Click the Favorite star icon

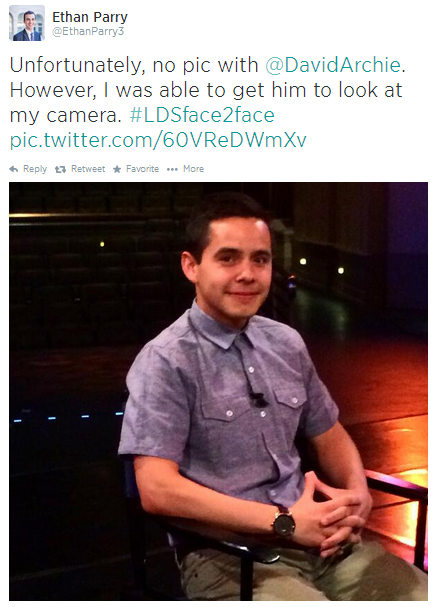tap(117, 169)
